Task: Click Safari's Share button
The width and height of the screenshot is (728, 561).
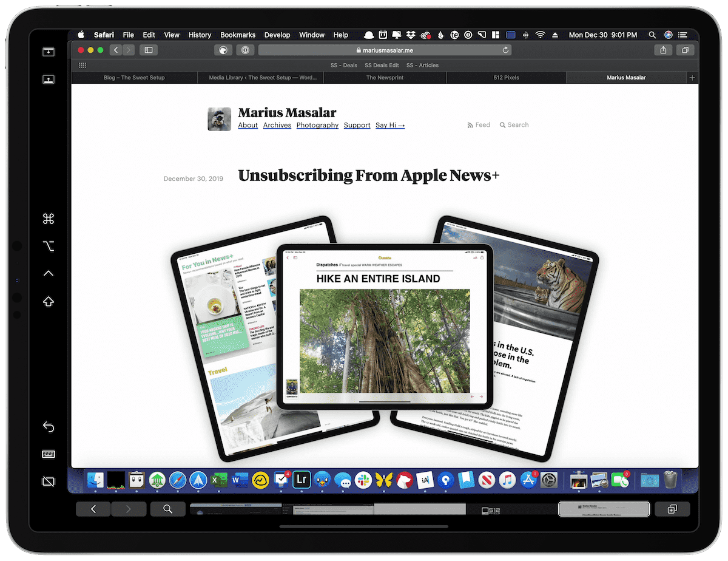Action: [x=664, y=50]
